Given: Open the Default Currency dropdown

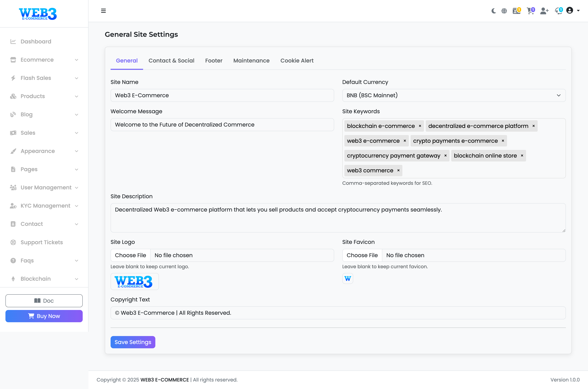Looking at the screenshot, I should [454, 95].
